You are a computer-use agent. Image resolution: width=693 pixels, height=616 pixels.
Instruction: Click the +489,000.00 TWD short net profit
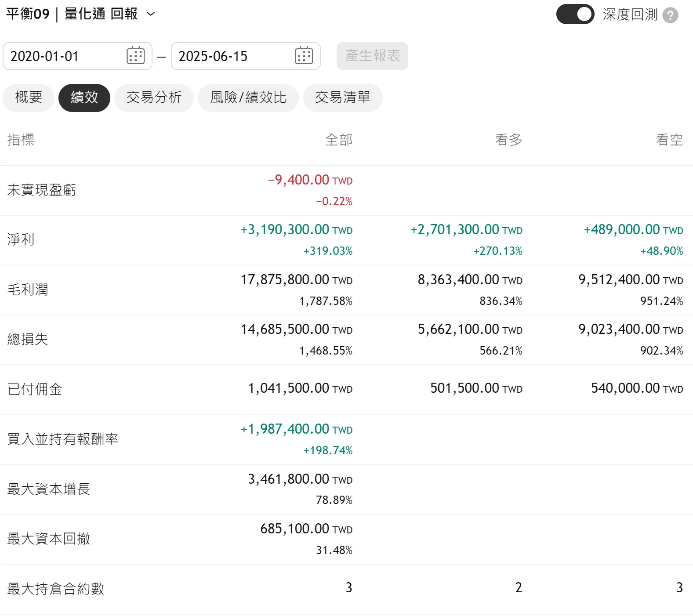tap(634, 229)
